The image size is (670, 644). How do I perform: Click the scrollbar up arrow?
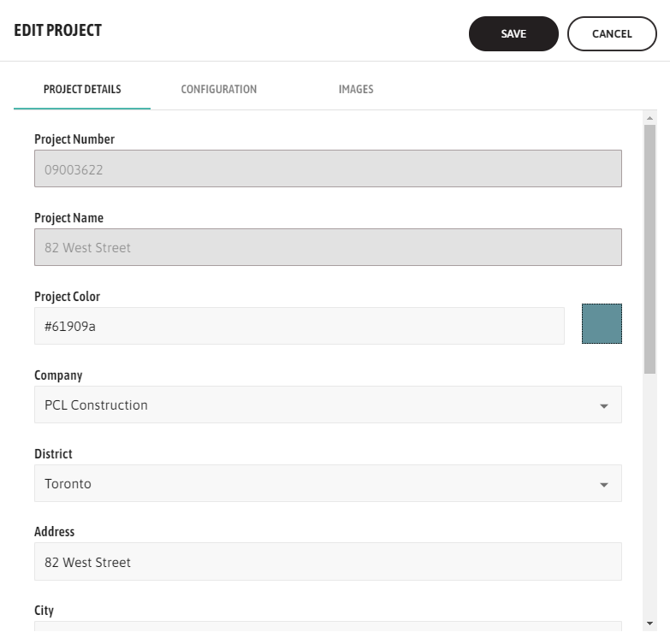650,118
